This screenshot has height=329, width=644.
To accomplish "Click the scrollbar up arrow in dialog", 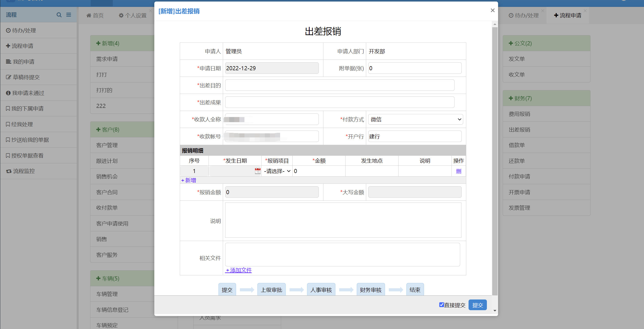I will pos(495,24).
